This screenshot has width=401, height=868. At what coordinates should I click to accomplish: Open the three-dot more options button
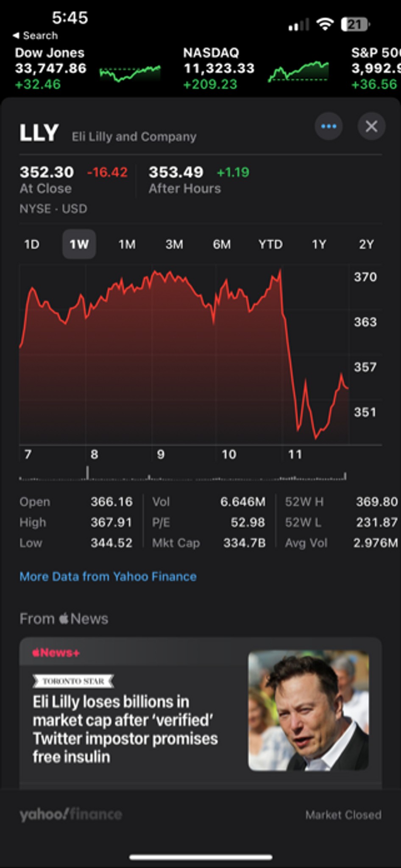tap(329, 126)
